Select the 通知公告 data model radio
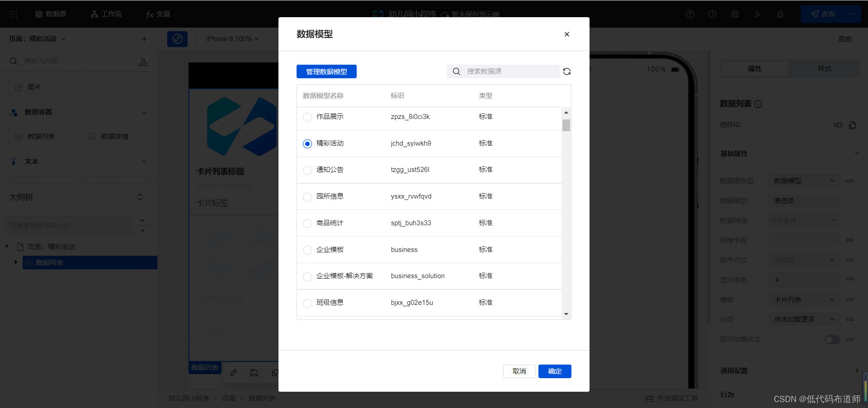This screenshot has height=408, width=868. point(307,170)
